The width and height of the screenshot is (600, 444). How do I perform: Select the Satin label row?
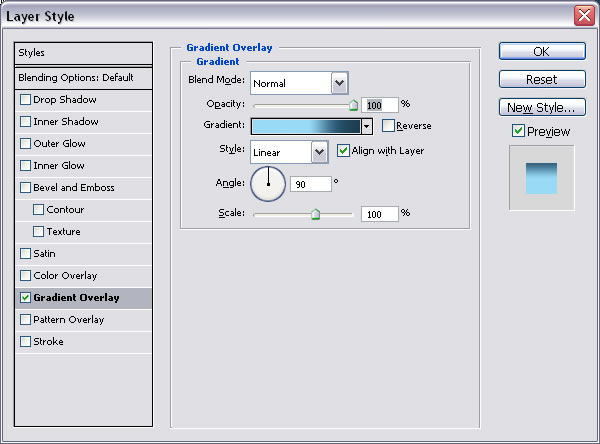click(x=83, y=254)
